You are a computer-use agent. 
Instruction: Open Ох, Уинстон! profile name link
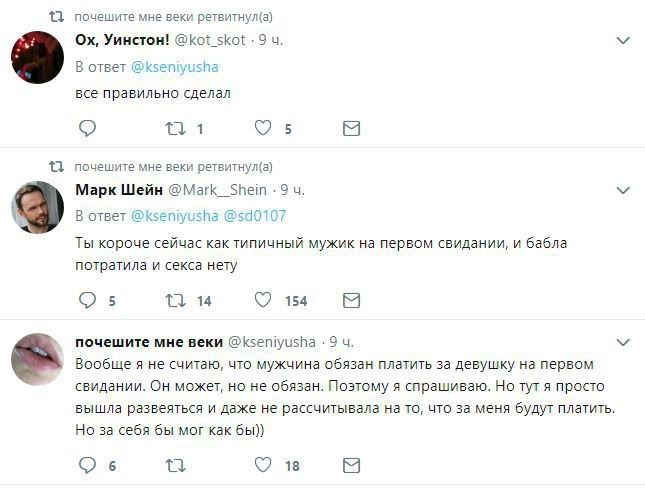(122, 40)
